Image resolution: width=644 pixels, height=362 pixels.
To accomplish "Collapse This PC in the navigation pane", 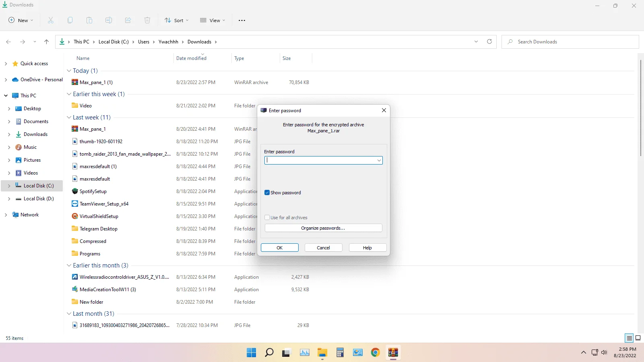I will (6, 96).
